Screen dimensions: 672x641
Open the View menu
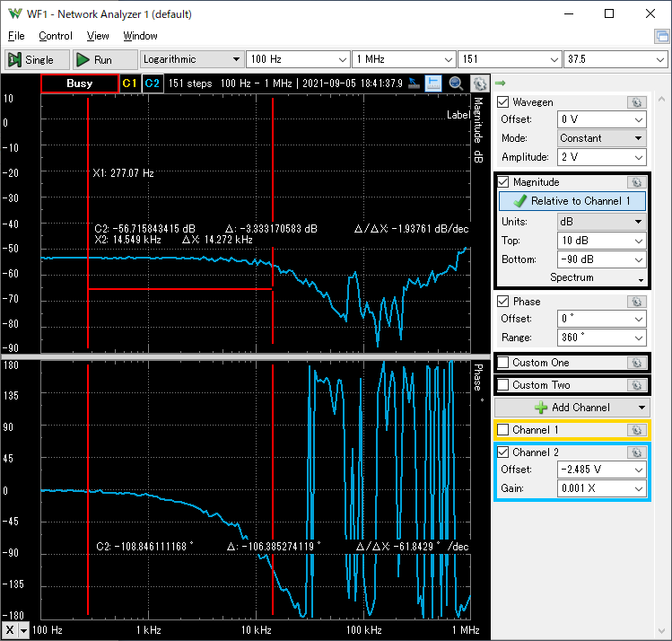pyautogui.click(x=98, y=36)
